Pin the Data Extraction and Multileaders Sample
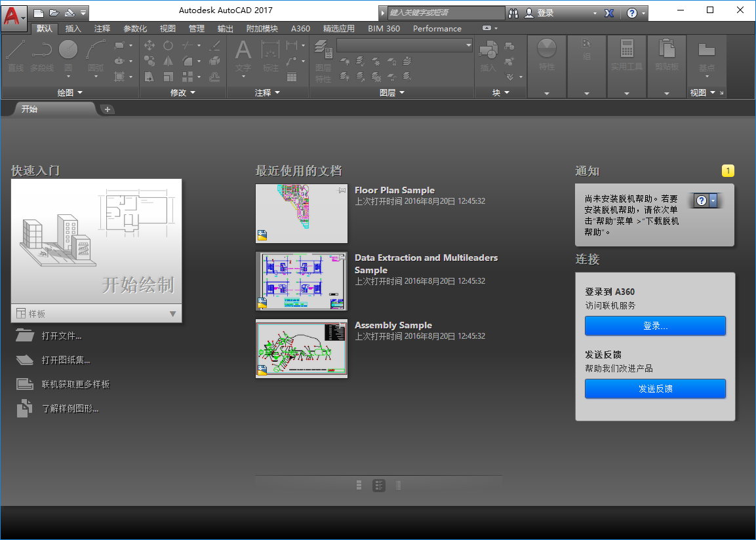756x540 pixels. [342, 258]
